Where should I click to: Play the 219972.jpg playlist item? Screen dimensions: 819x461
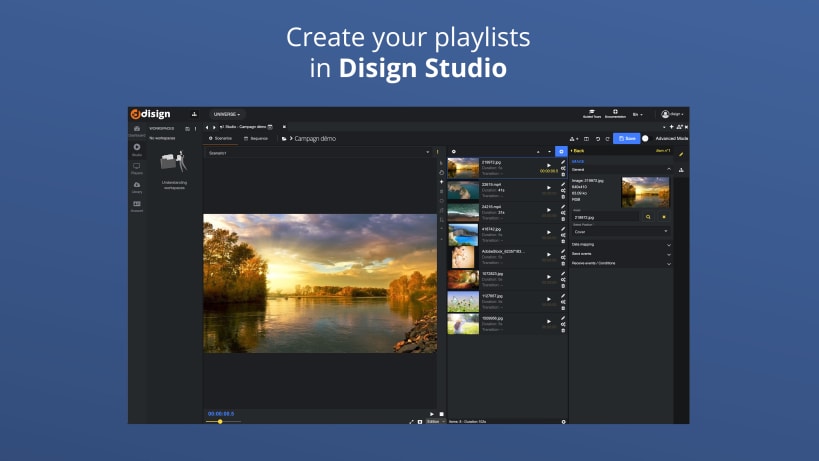tap(548, 165)
